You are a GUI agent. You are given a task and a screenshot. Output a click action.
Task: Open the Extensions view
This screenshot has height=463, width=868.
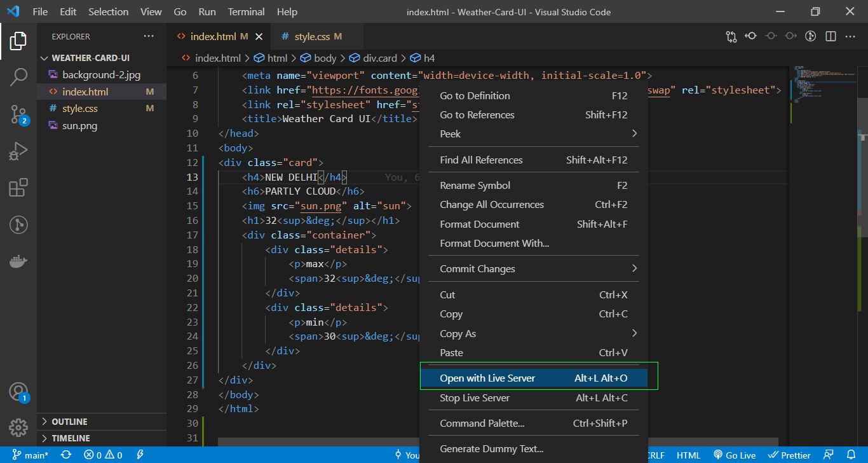click(x=18, y=188)
